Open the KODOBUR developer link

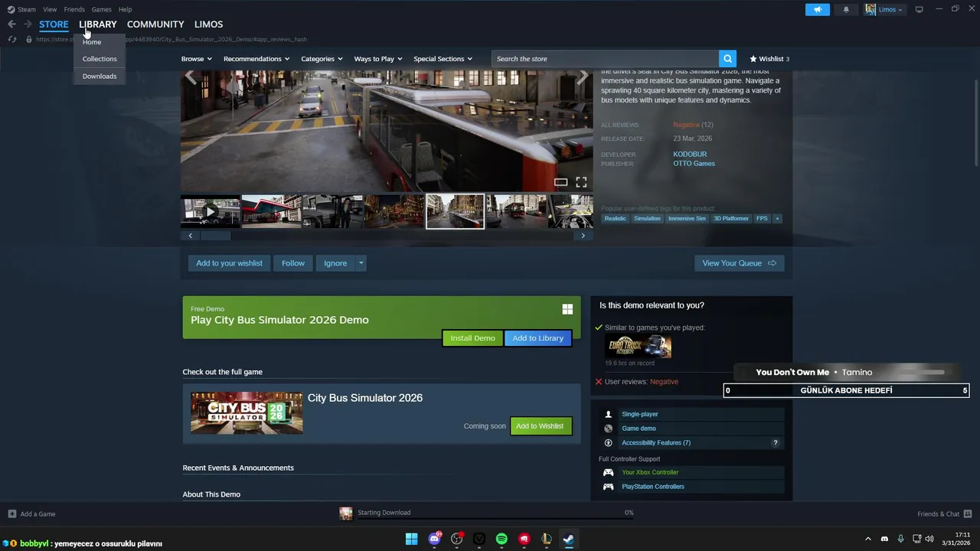click(690, 155)
